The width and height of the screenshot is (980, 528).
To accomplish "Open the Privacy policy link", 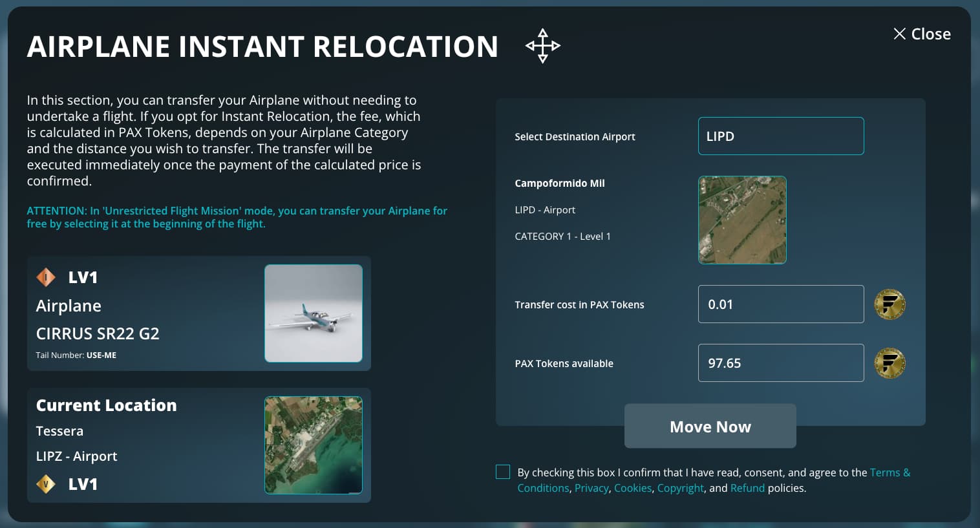I will [x=591, y=488].
